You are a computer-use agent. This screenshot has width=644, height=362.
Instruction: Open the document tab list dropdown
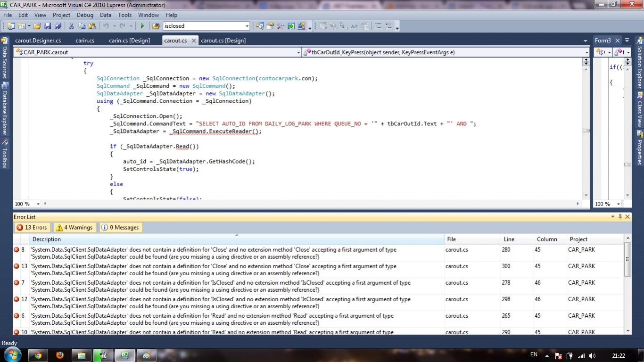tap(585, 41)
